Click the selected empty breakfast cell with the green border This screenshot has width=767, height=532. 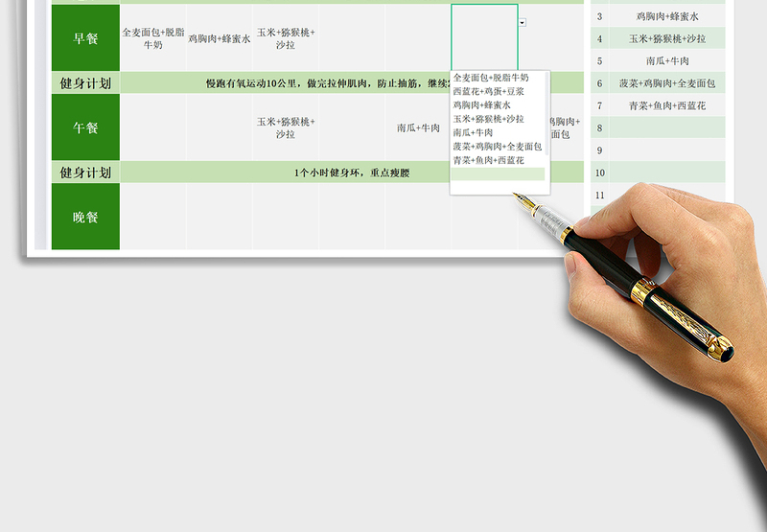coord(484,37)
